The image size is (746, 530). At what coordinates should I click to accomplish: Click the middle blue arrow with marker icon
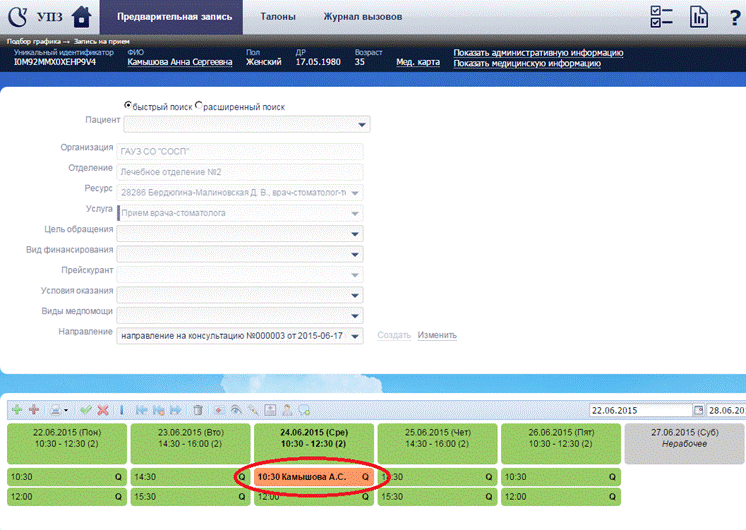pos(158,410)
